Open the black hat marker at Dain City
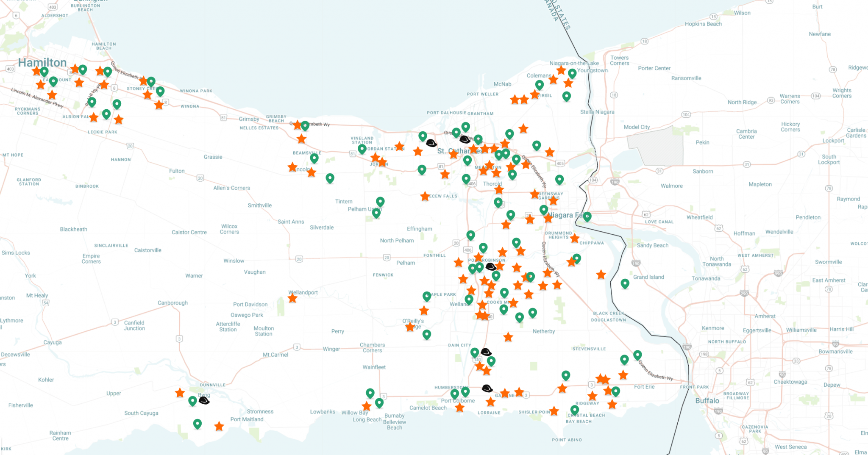868x455 pixels. (486, 352)
